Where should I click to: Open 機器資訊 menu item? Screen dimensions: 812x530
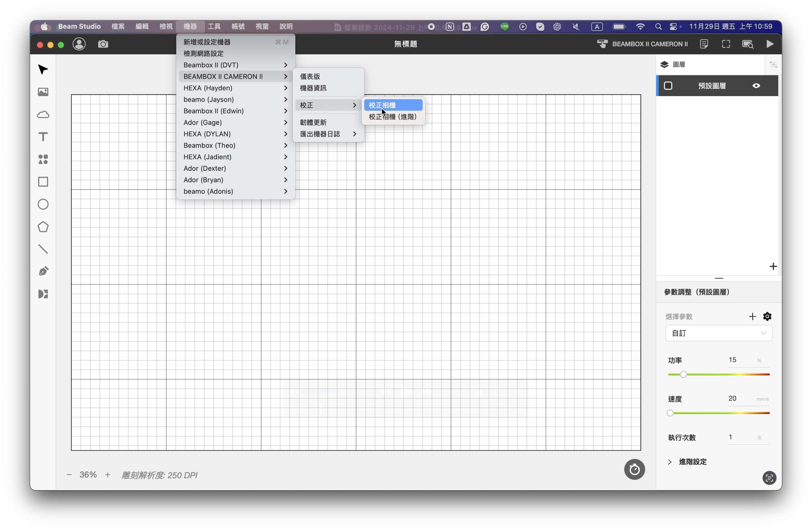click(328, 88)
